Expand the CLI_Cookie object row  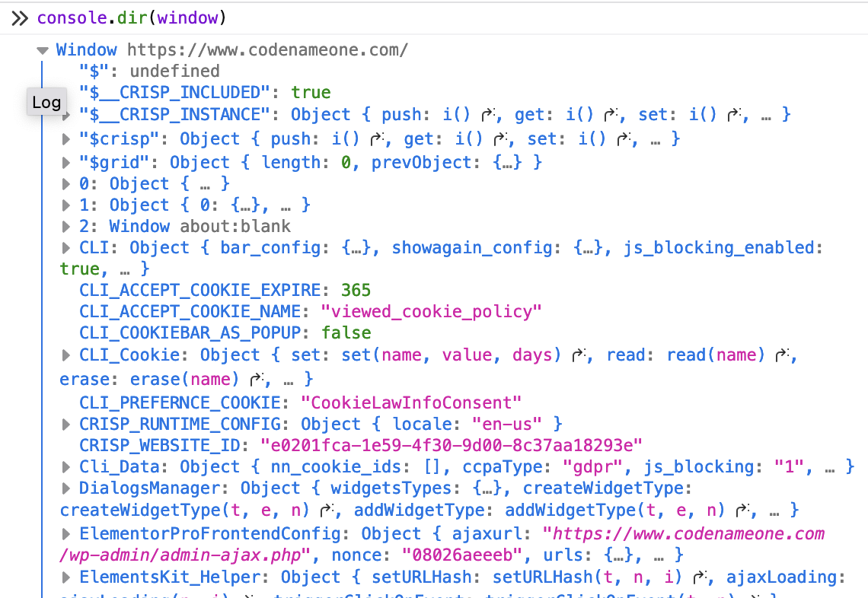pos(66,355)
